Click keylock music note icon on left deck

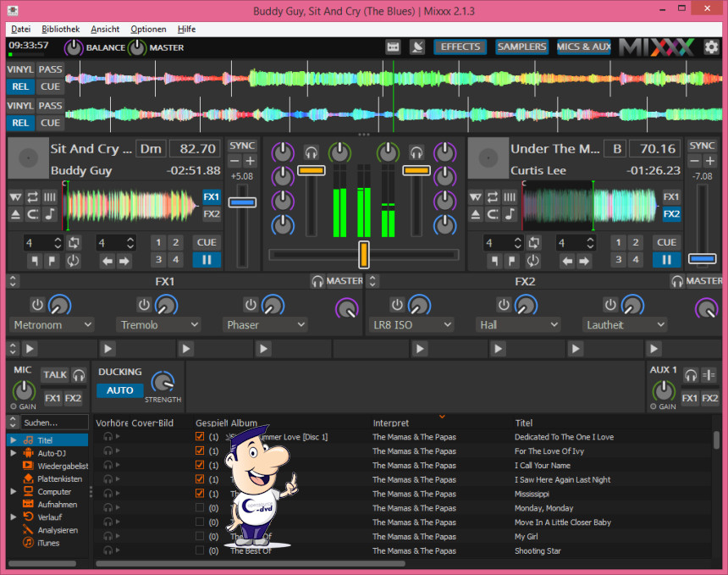(x=50, y=214)
